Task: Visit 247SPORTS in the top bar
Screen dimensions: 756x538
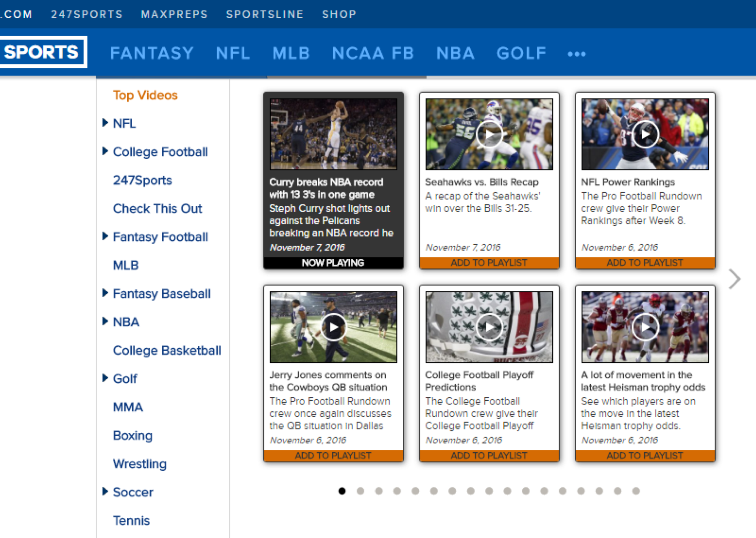Action: 87,14
